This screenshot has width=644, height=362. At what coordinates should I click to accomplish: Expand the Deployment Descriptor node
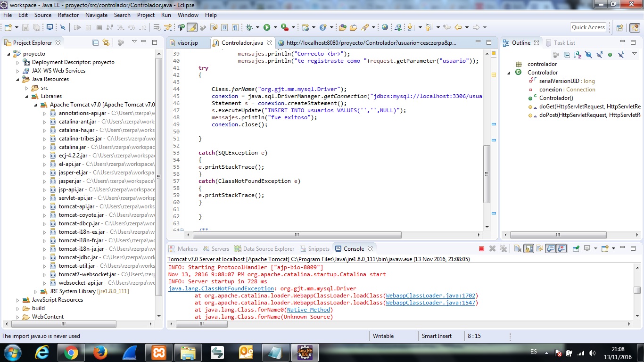(x=18, y=62)
